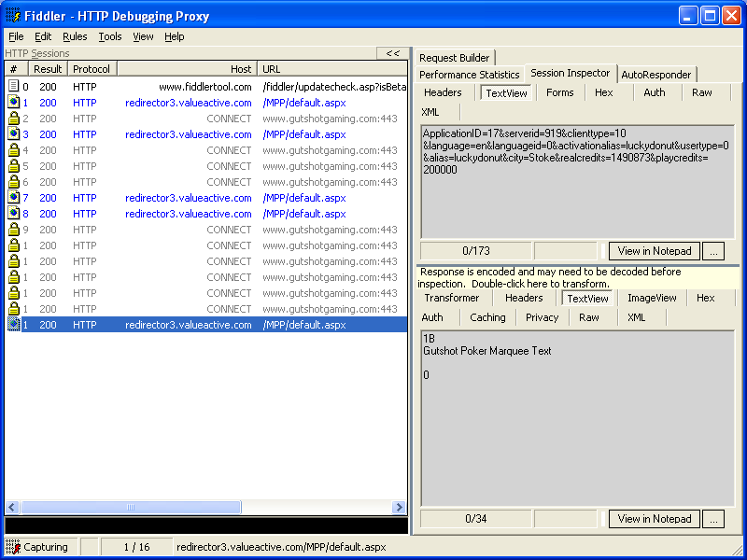Click the sessions horizontal scrollbar thumb

(131, 507)
